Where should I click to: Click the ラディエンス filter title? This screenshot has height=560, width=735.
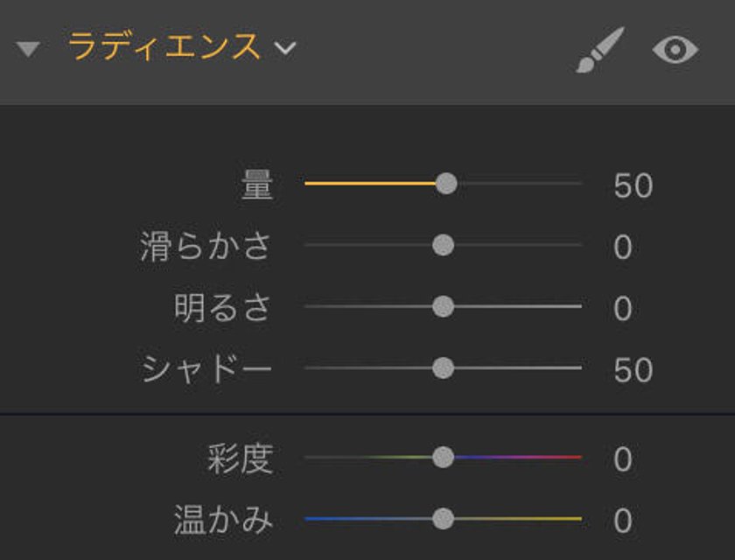[x=164, y=47]
